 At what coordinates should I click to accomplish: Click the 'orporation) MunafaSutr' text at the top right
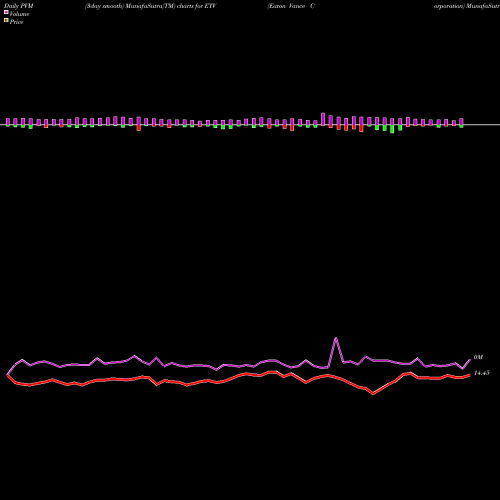(467, 6)
